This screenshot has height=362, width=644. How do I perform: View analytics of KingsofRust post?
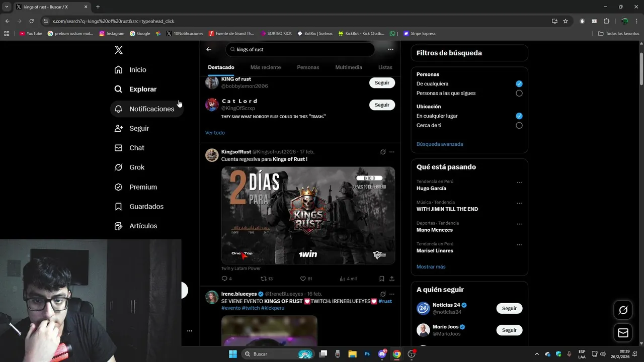click(348, 279)
